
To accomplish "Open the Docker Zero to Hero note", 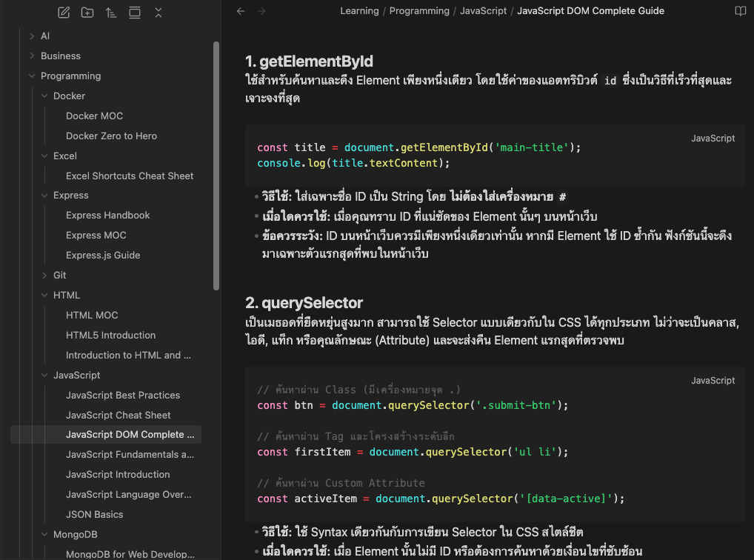I will pyautogui.click(x=111, y=136).
